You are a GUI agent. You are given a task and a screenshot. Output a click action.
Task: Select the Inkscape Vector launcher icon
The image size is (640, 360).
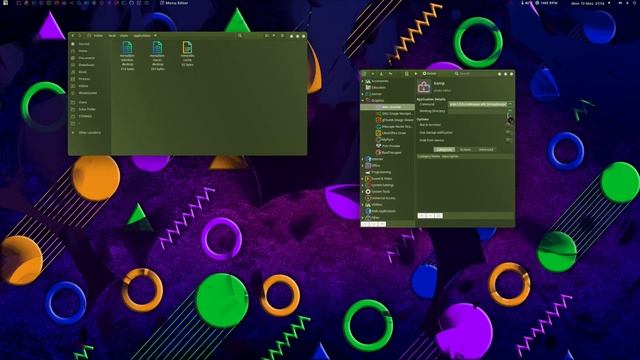point(378,127)
